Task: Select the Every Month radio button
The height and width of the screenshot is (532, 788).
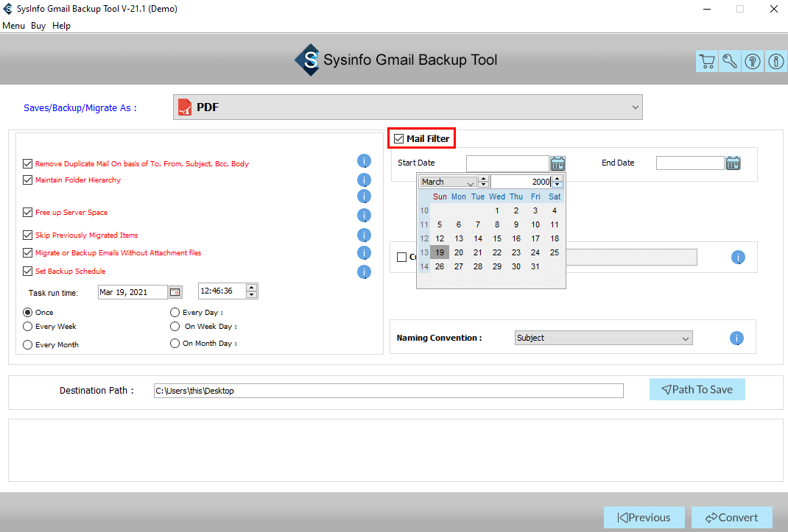Action: coord(28,344)
